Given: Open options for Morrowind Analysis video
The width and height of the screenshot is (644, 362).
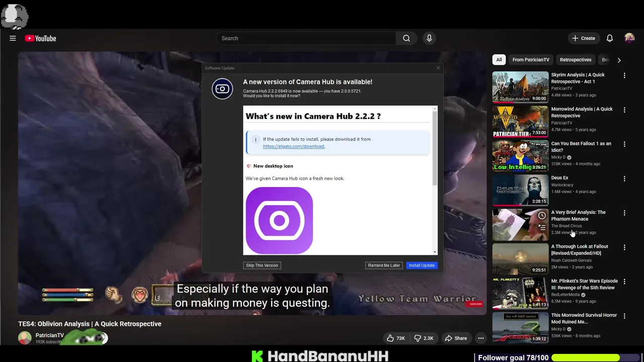Looking at the screenshot, I should 624,110.
